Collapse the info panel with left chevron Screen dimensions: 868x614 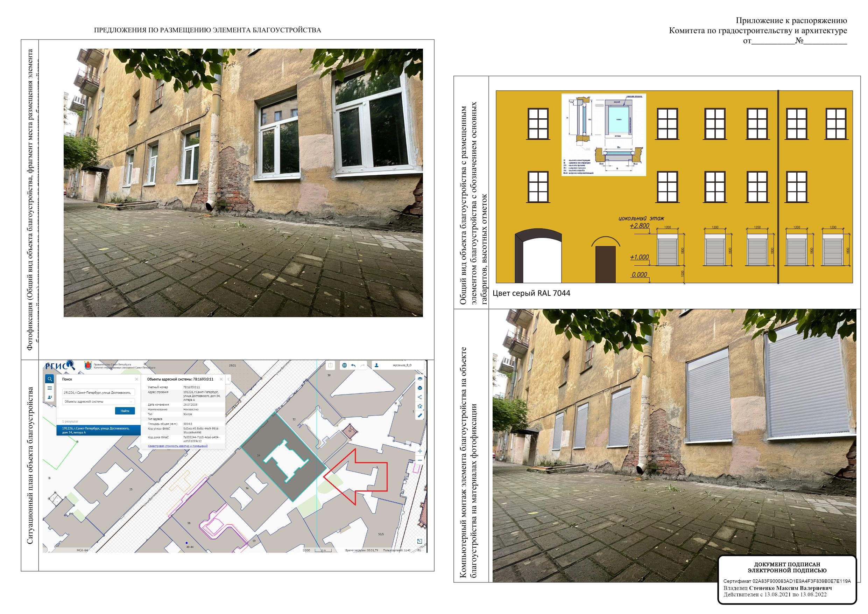click(228, 379)
